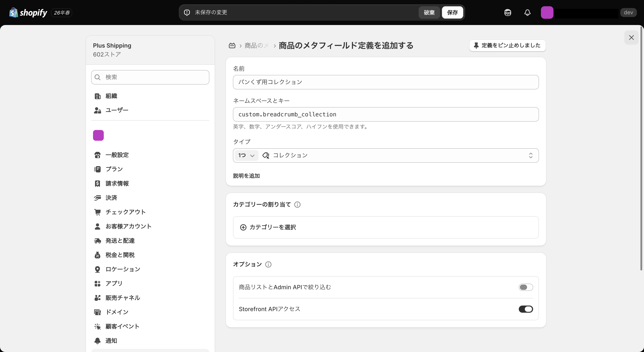
Task: Open the sidekick assistant face icon
Action: (x=508, y=13)
